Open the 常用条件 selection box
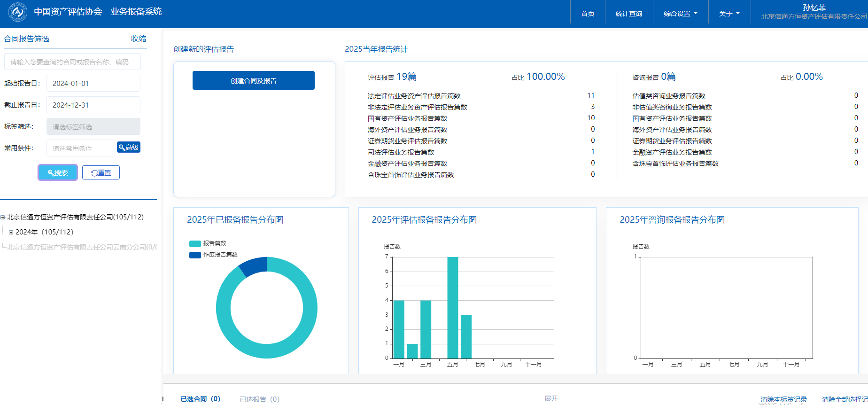Viewport: 868px width, 405px height. (x=80, y=148)
